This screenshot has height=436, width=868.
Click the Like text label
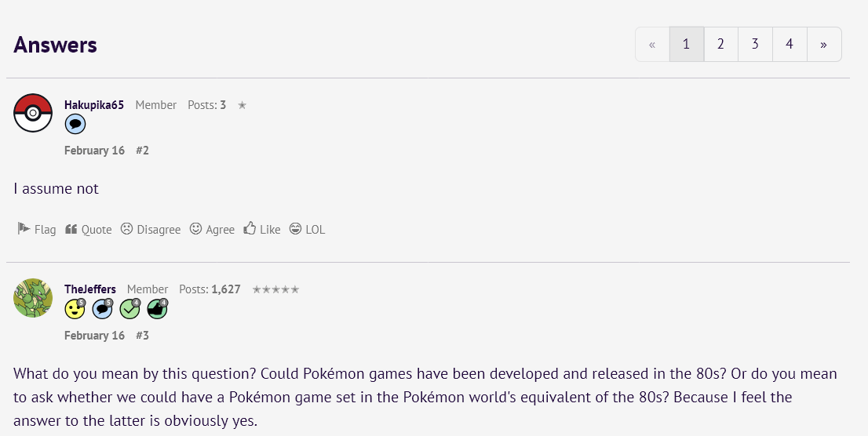point(270,230)
